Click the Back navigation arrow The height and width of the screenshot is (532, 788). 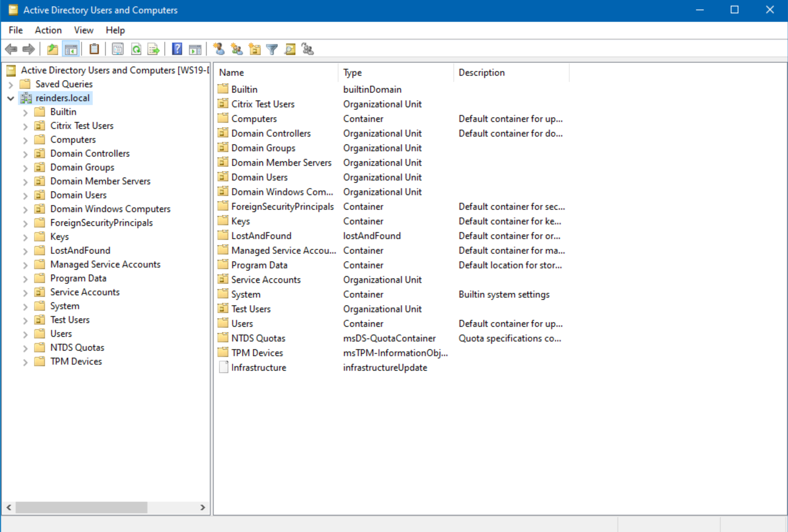11,49
